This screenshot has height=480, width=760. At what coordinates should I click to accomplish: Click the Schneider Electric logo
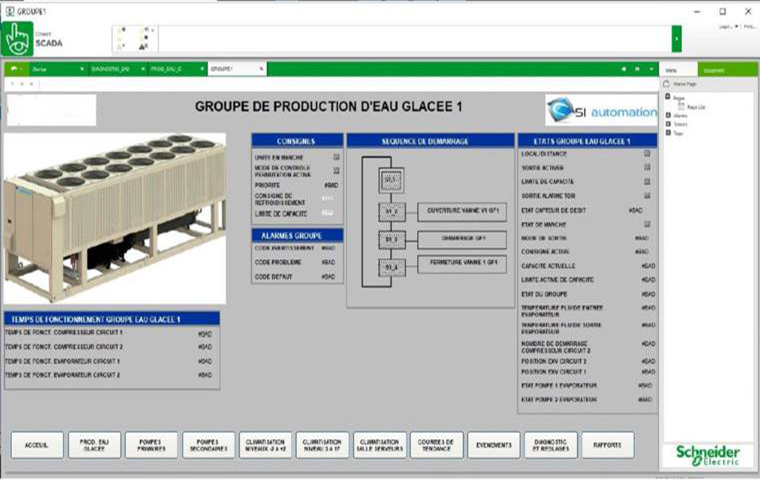(x=708, y=452)
